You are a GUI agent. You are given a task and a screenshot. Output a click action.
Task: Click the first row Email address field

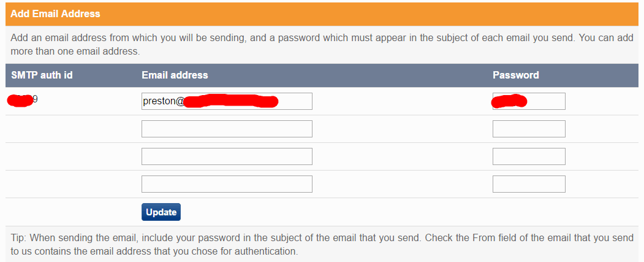227,101
